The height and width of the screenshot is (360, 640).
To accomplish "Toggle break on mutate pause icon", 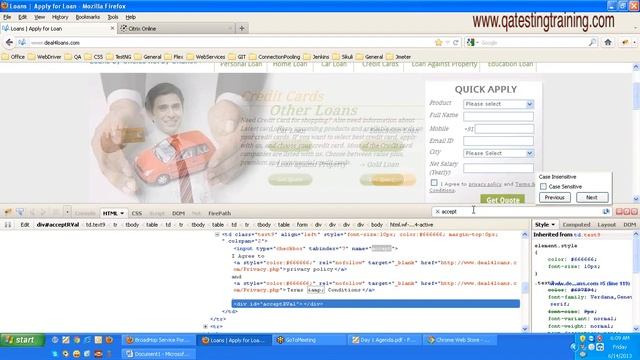I will pos(8,224).
